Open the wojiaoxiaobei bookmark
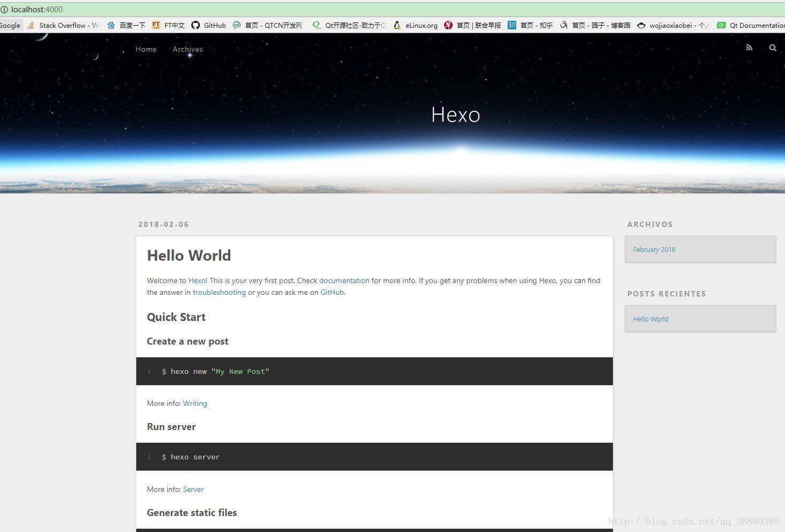 (673, 25)
